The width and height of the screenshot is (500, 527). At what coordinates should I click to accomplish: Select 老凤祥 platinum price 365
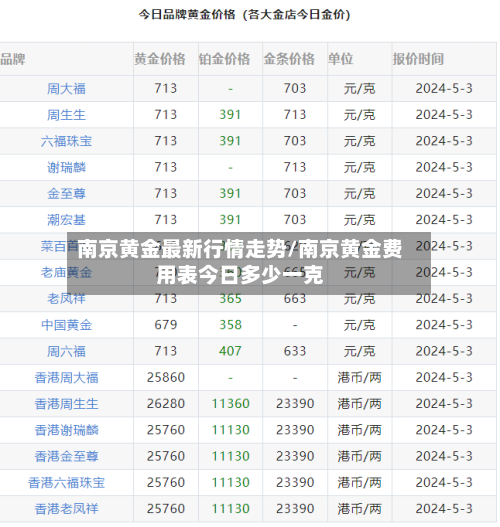(x=230, y=298)
